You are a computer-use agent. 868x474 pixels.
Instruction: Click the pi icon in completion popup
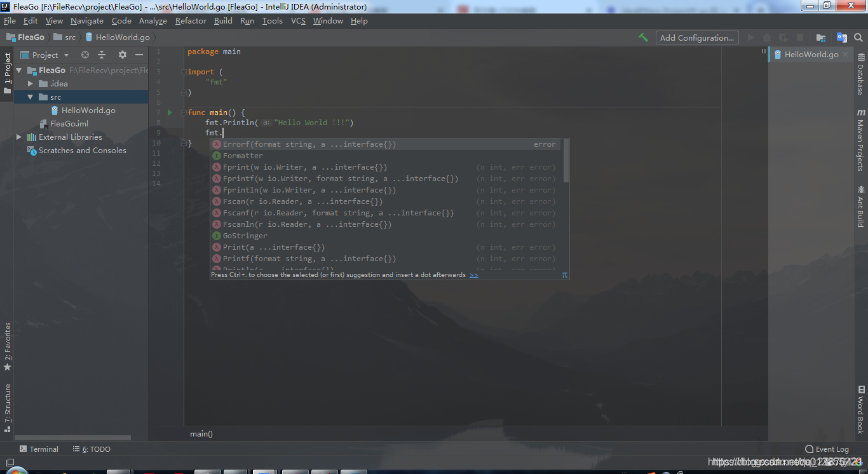click(564, 275)
